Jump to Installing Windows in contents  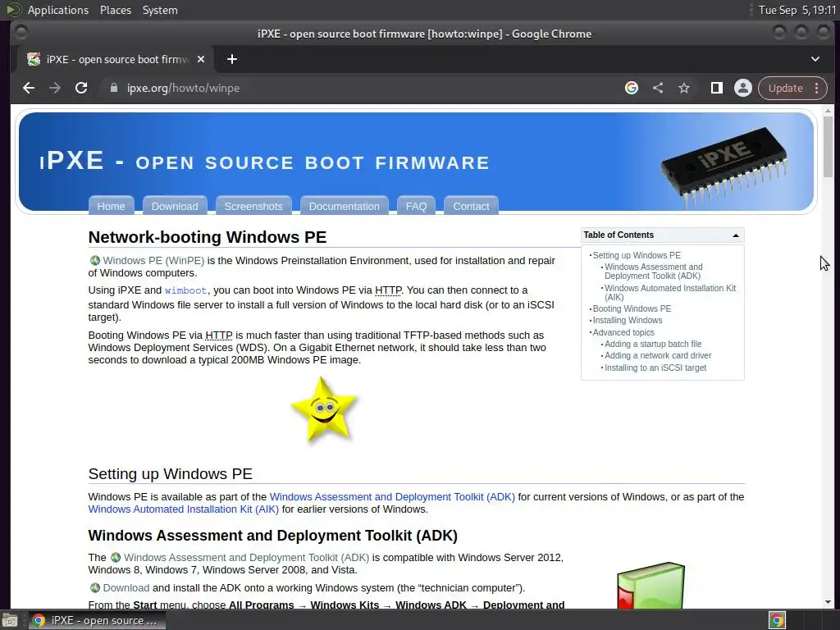(x=628, y=321)
